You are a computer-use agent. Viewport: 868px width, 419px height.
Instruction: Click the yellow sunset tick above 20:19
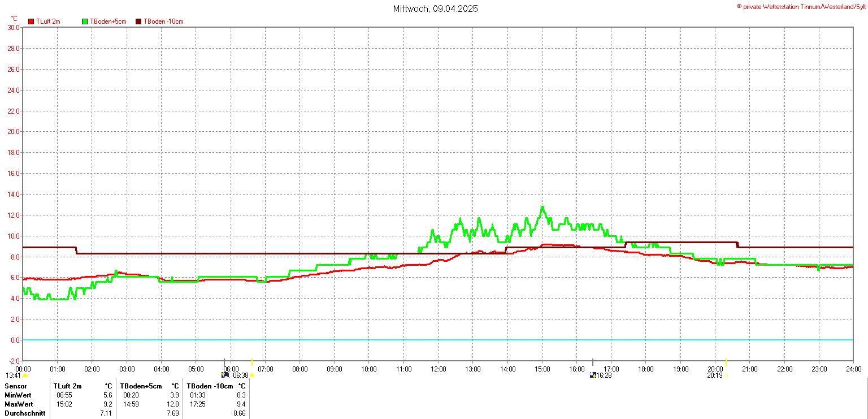726,362
